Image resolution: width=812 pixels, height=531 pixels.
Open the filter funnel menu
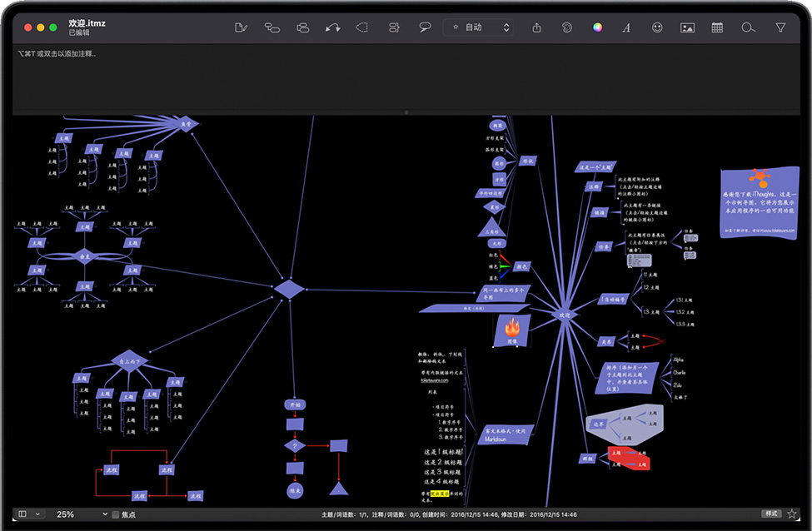780,27
